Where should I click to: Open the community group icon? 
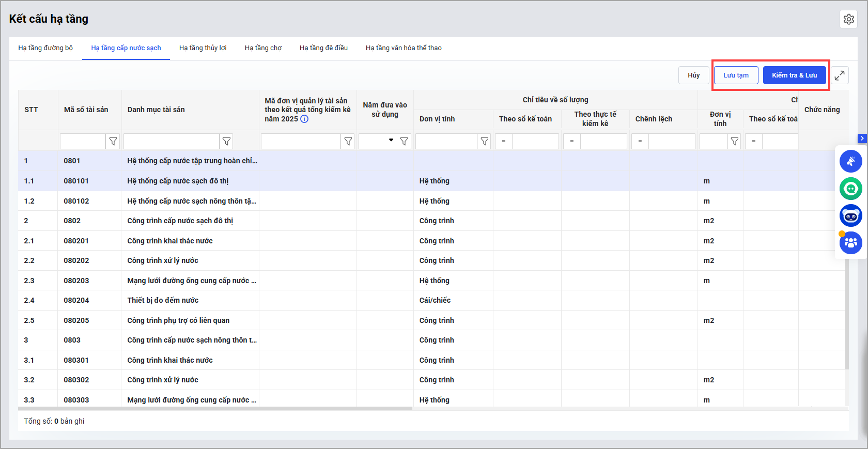coord(850,243)
